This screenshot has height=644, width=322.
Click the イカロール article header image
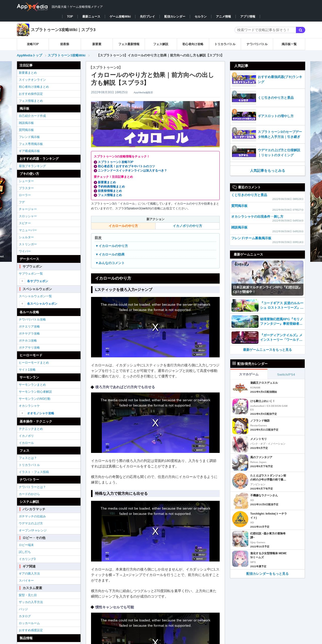click(x=155, y=124)
